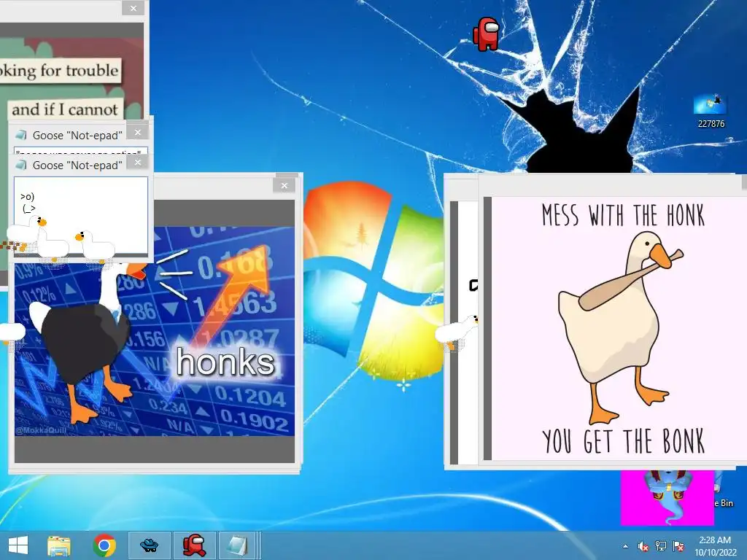747x560 pixels.
Task: Click the 'king for trouble' text strip
Action: 60,71
